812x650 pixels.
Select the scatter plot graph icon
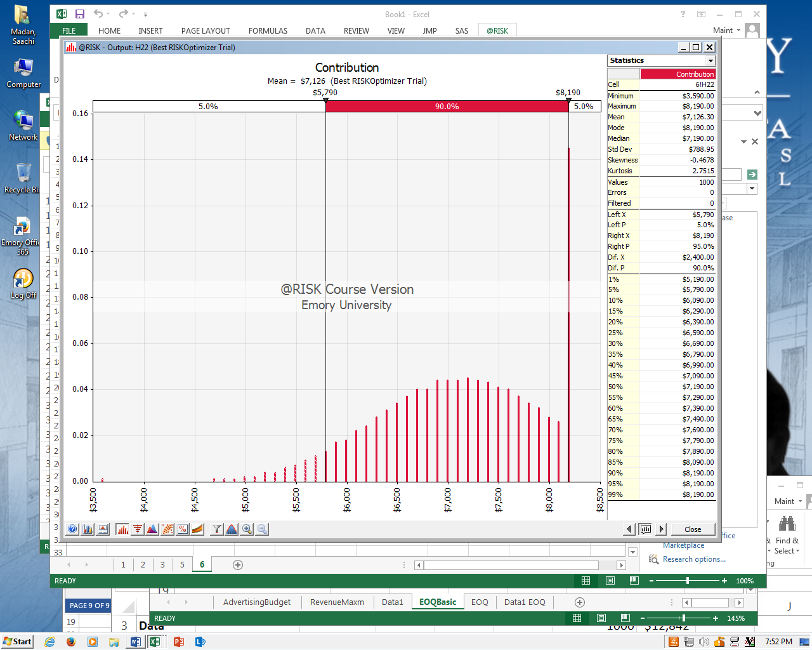tap(167, 529)
